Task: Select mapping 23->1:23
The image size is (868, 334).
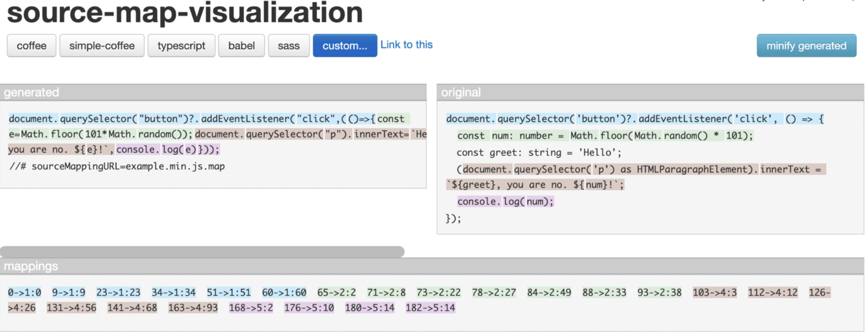Action: pyautogui.click(x=118, y=292)
